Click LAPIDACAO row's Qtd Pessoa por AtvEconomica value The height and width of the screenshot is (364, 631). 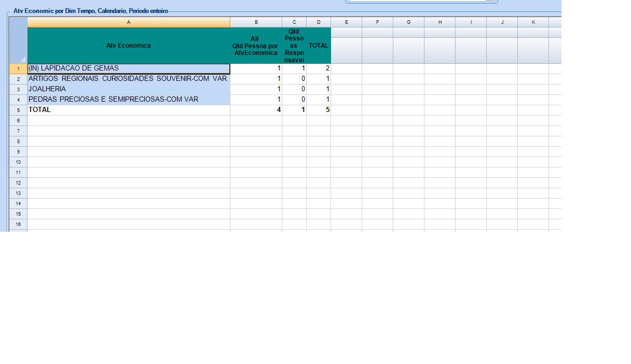256,68
